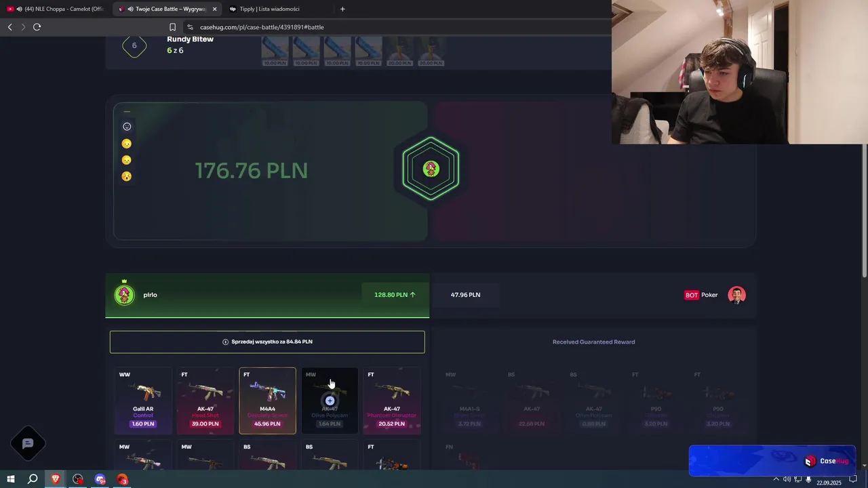This screenshot has height=488, width=868.
Task: Click the BOT badge next to Poker
Action: click(691, 295)
